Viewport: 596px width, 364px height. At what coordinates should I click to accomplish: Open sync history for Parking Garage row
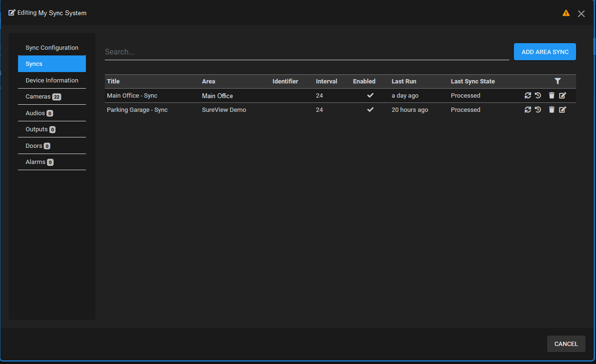click(538, 110)
